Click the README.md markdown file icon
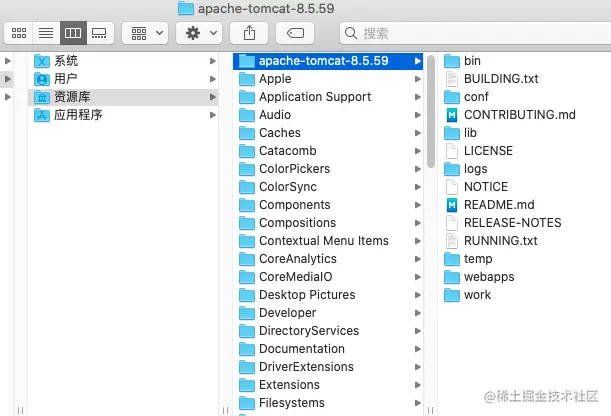 (452, 205)
